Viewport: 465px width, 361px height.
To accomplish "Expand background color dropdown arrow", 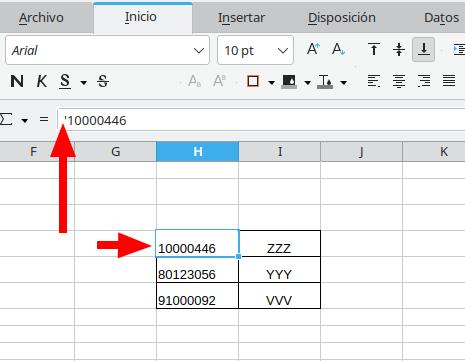I will tap(307, 82).
